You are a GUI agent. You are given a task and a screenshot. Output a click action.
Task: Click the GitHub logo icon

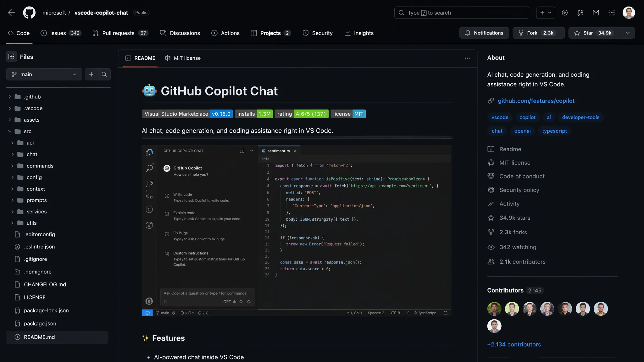click(x=29, y=13)
